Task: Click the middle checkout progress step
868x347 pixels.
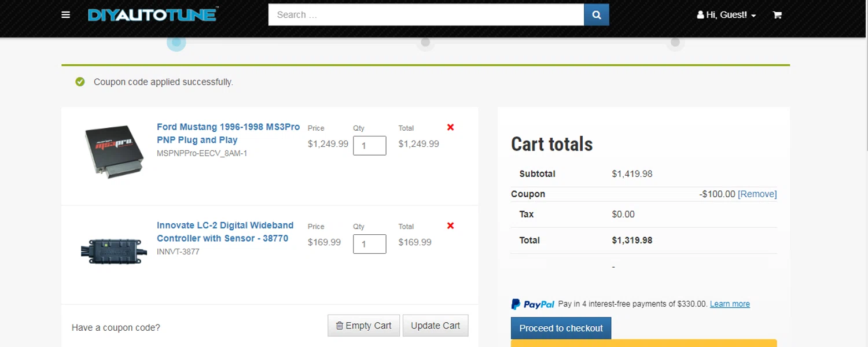Action: [x=425, y=42]
